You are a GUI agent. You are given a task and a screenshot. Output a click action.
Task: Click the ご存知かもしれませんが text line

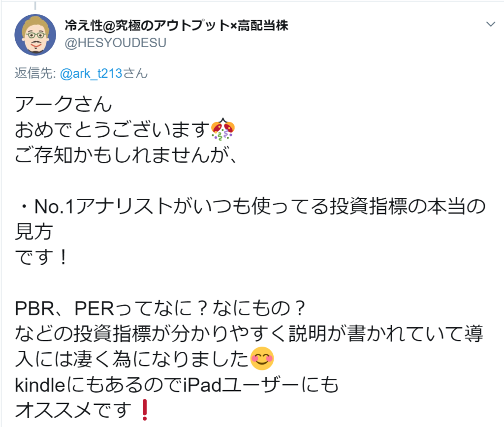(x=126, y=155)
